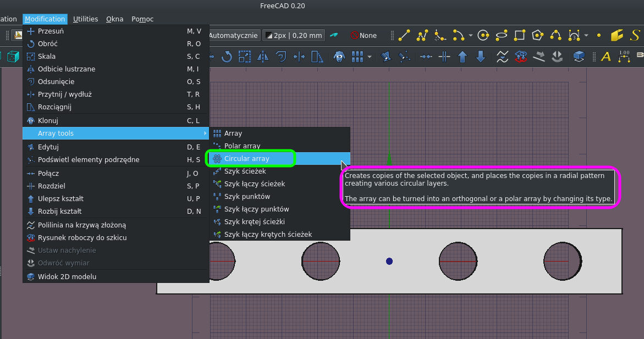Select the Polygon tool
Image resolution: width=644 pixels, height=339 pixels.
point(537,35)
